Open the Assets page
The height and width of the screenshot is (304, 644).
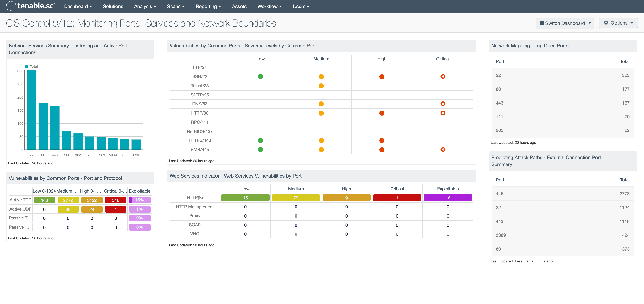point(239,6)
